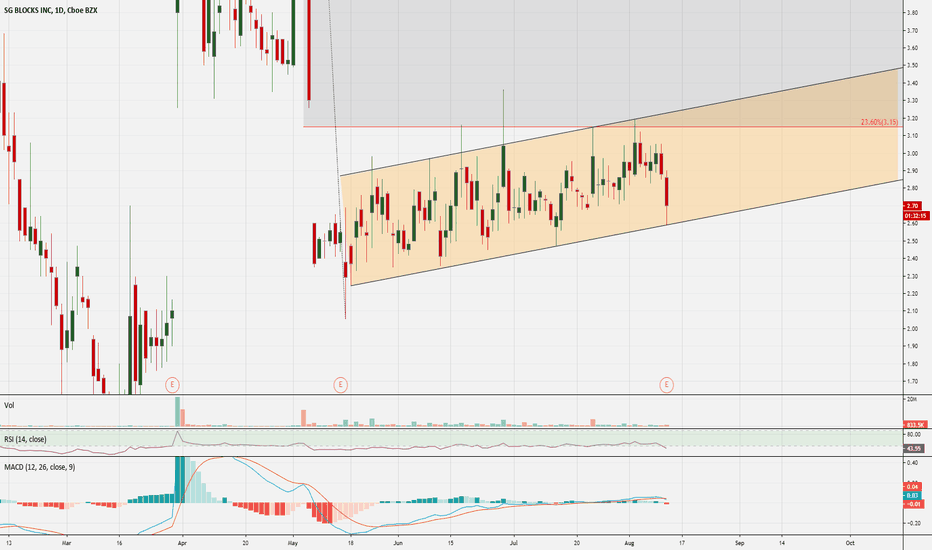Click the 80.00 RSI axis label
Viewport: 932px width, 550px height.
point(913,435)
